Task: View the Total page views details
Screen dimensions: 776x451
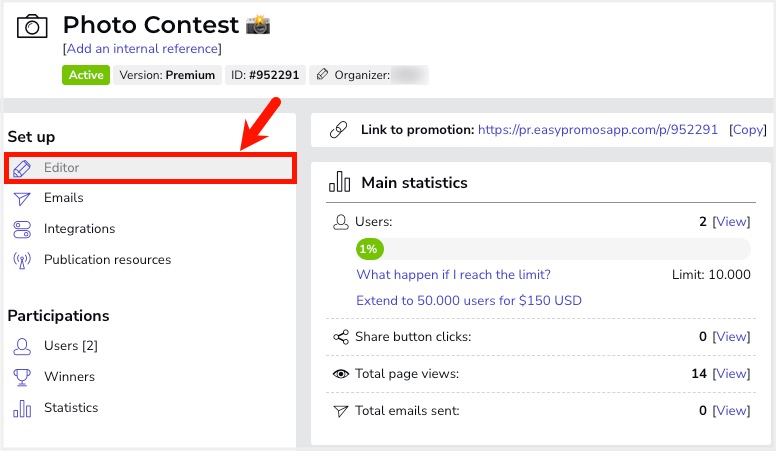Action: coord(731,374)
